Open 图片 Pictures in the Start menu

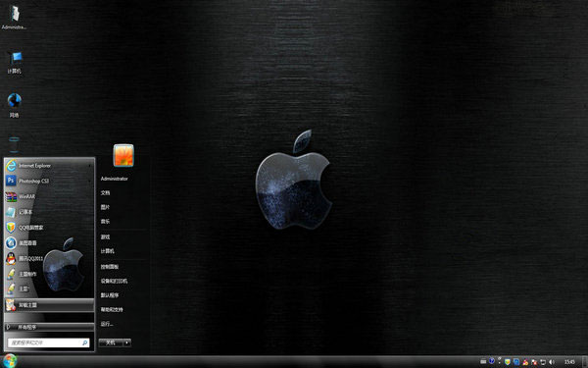tap(105, 207)
